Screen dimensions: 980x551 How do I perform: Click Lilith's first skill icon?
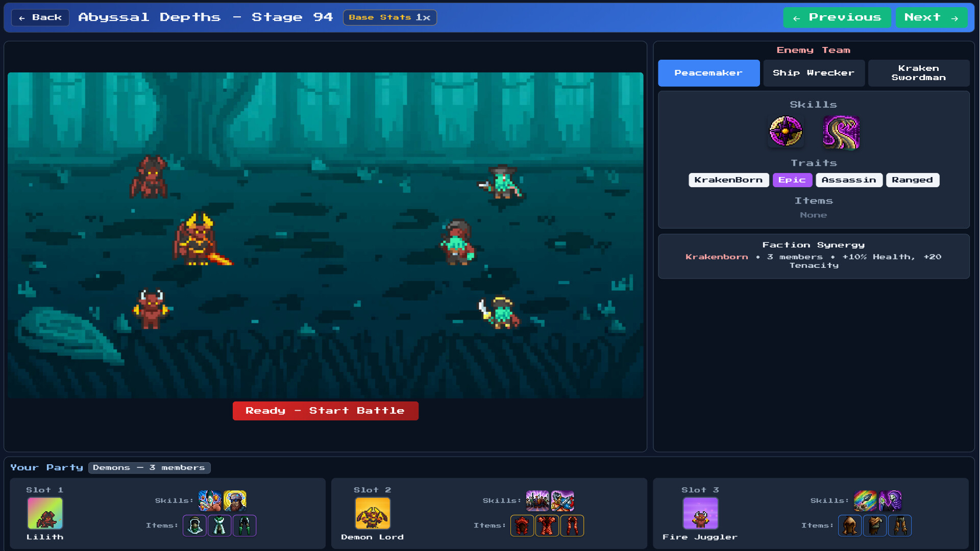pyautogui.click(x=210, y=500)
